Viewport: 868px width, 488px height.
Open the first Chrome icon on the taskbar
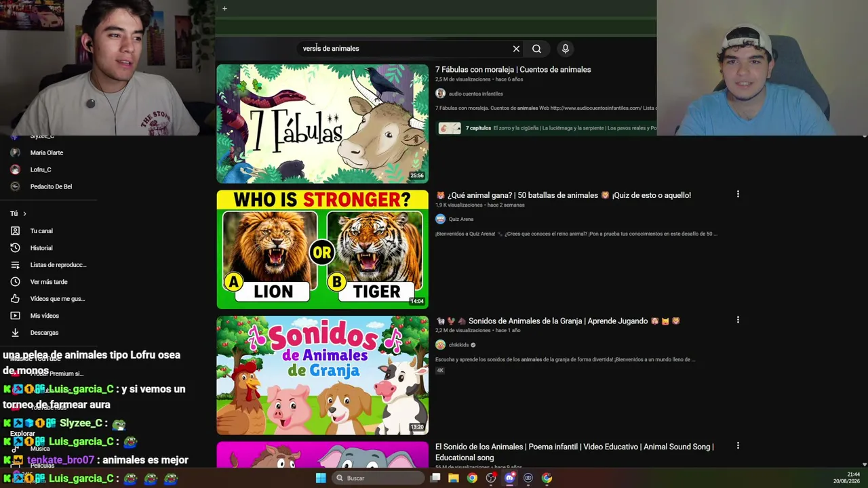[x=472, y=478]
